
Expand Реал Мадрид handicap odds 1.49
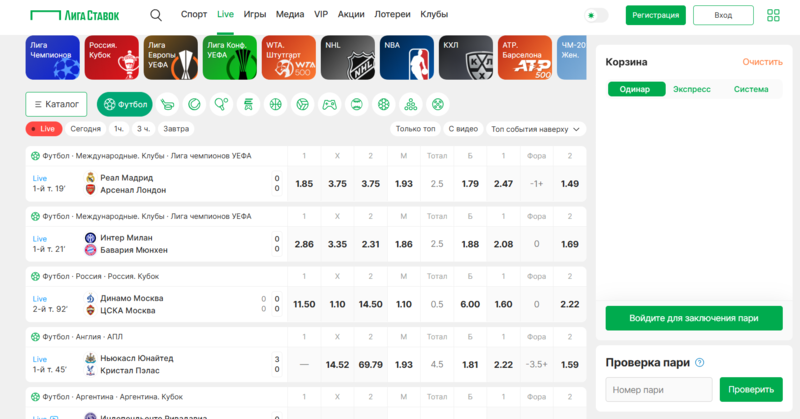[569, 184]
